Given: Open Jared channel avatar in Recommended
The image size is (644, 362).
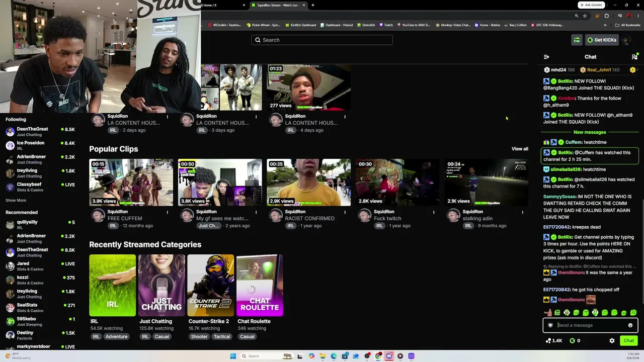Looking at the screenshot, I should [10, 266].
